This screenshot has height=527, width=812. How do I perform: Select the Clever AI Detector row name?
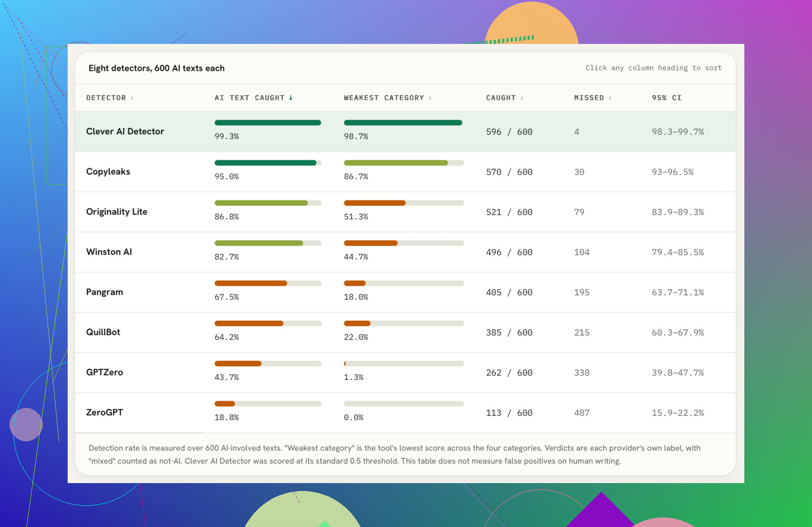pyautogui.click(x=125, y=131)
